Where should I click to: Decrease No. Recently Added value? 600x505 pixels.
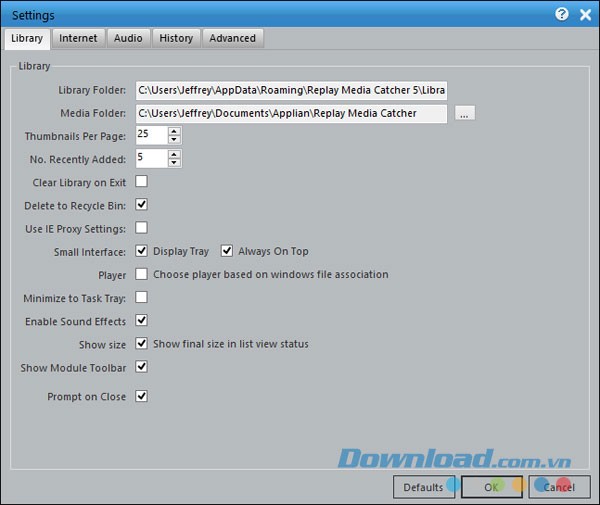pyautogui.click(x=174, y=162)
